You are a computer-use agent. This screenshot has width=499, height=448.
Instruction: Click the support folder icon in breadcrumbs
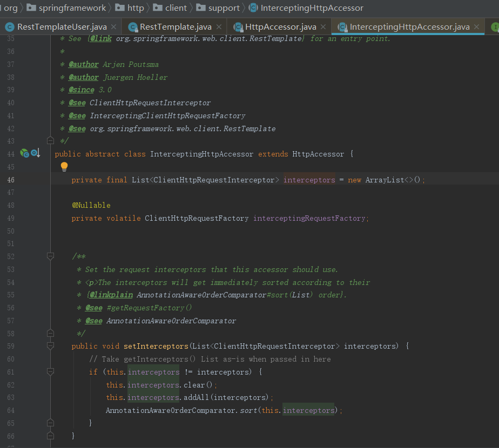point(201,8)
